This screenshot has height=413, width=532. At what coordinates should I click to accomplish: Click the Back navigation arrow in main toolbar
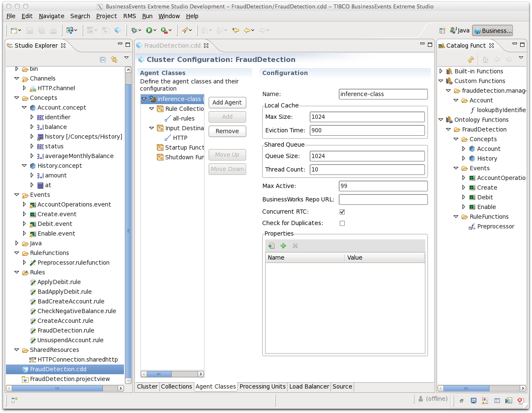(x=247, y=30)
